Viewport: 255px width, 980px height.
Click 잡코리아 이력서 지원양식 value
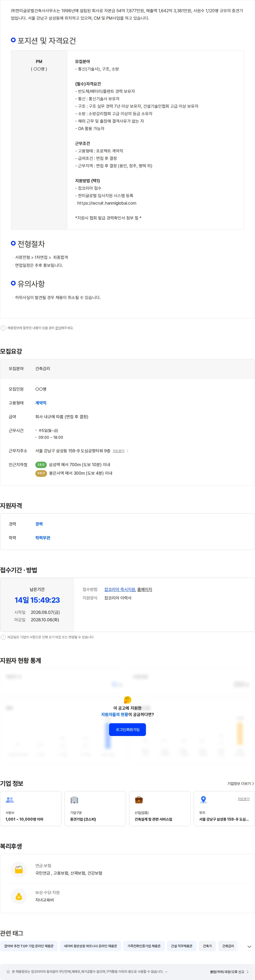[118, 598]
